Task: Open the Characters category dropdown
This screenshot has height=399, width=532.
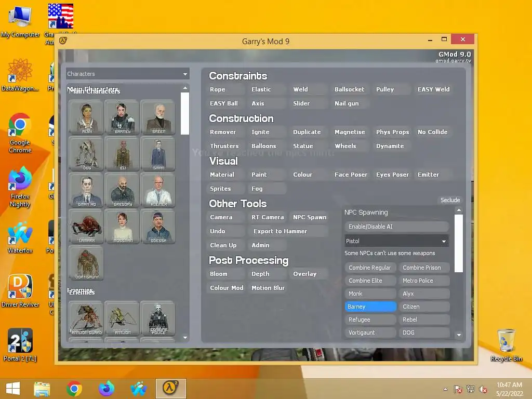Action: click(128, 74)
